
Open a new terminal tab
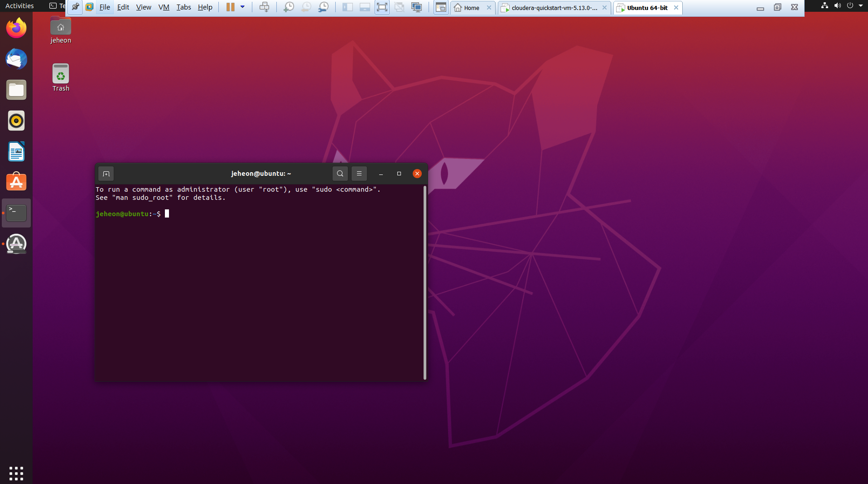click(x=106, y=174)
